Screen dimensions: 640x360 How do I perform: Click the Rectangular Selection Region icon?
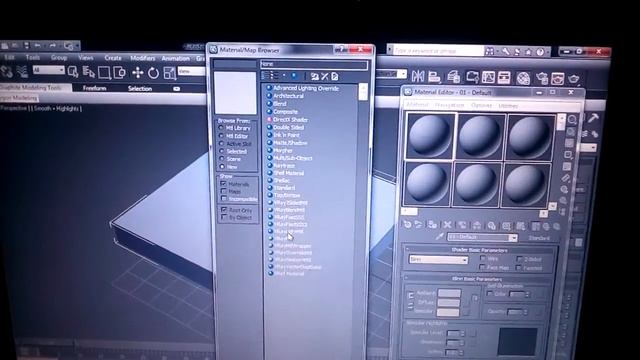pyautogui.click(x=104, y=73)
